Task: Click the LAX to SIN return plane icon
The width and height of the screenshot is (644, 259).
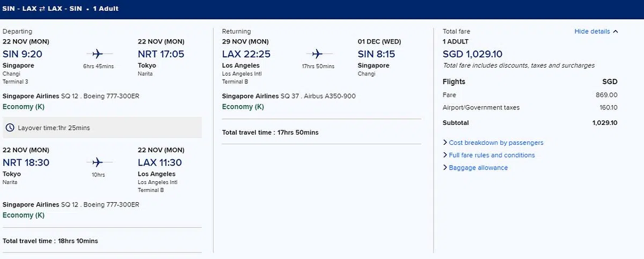Action: pos(317,54)
